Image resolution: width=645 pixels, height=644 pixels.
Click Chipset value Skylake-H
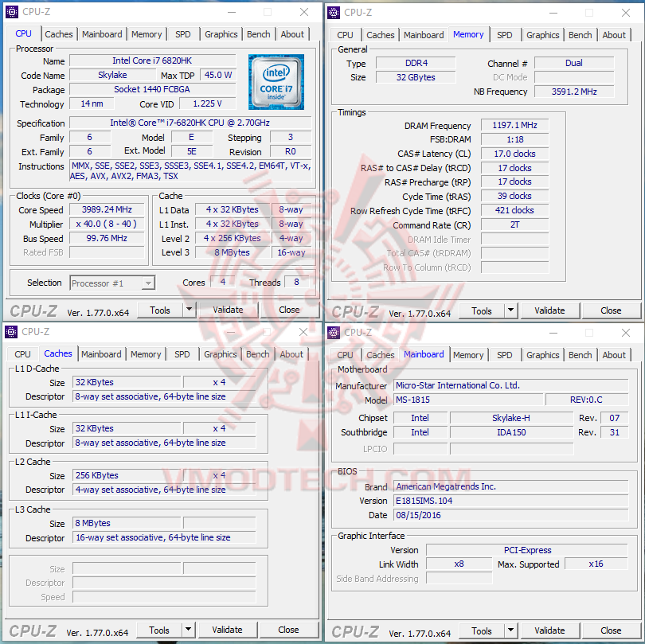511,418
